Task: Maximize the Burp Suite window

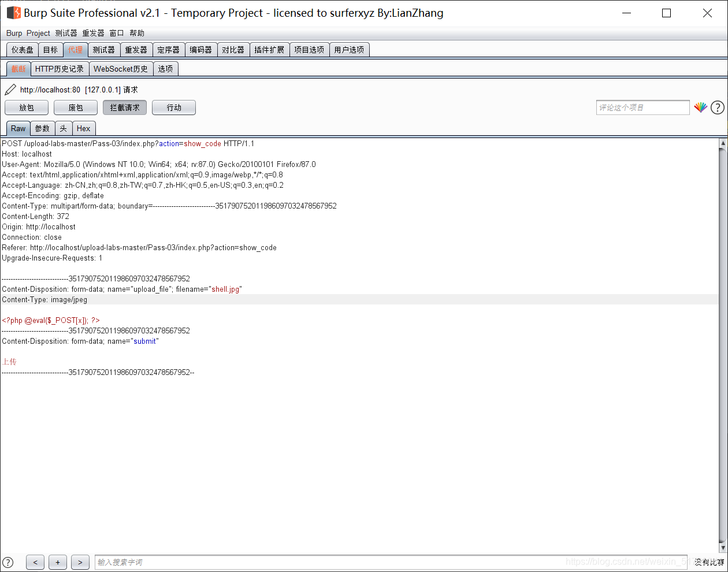Action: point(666,13)
